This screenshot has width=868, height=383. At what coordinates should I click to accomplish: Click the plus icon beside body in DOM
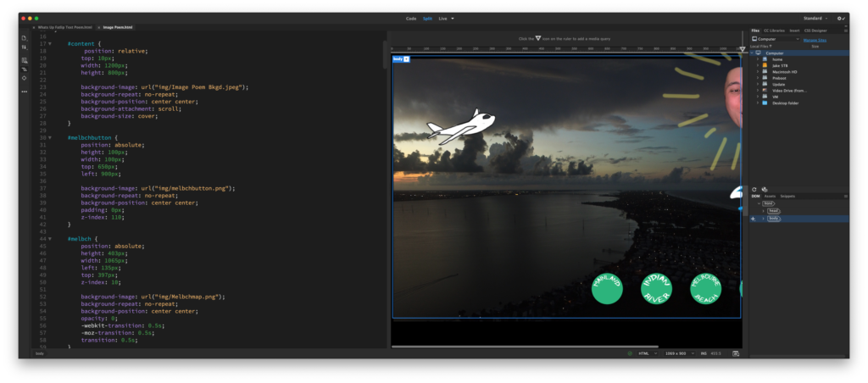pyautogui.click(x=753, y=219)
